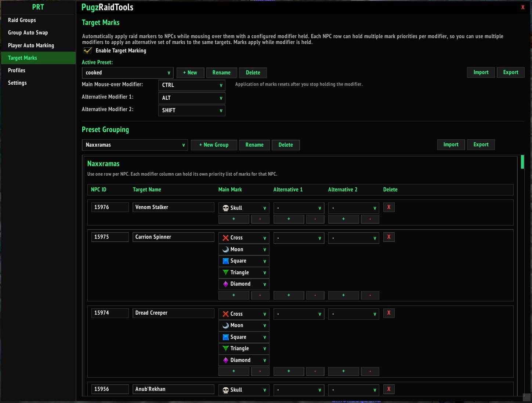Image resolution: width=532 pixels, height=403 pixels.
Task: Delete the Venom Stalker row with red X
Action: (389, 207)
